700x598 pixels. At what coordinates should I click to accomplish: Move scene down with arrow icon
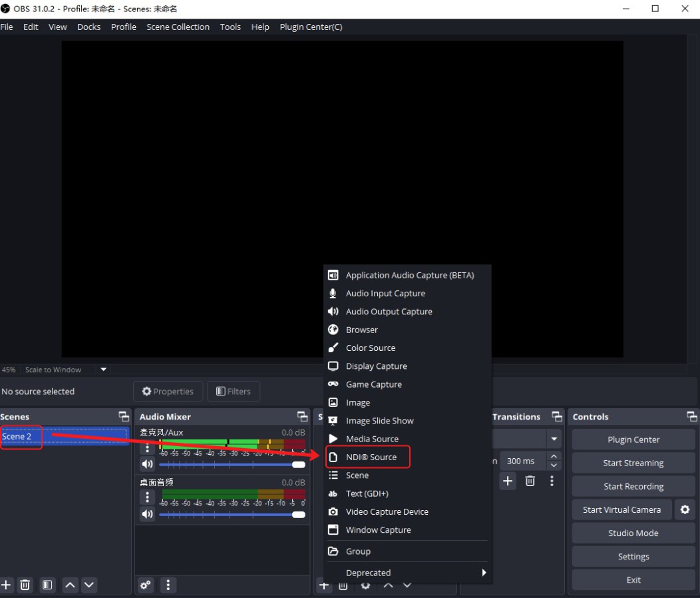coord(89,585)
